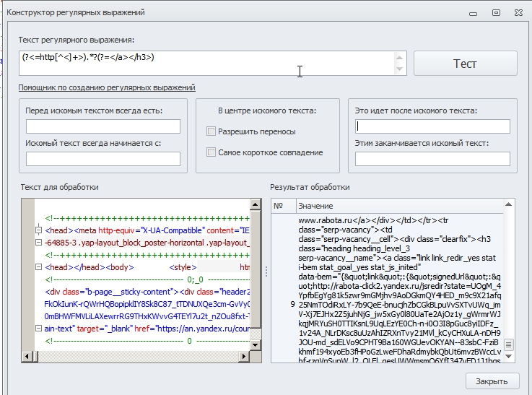This screenshot has height=395, width=532.
Task: Click 'www.rabota.ru' text in results
Action: tap(326, 220)
